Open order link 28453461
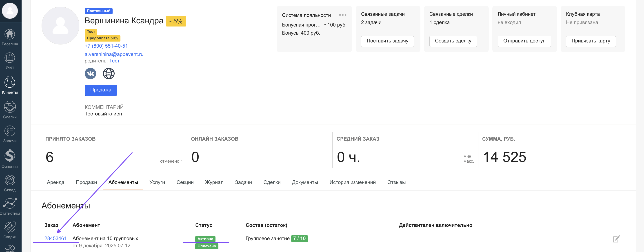Screen dimensions: 644x252 [x=56, y=238]
